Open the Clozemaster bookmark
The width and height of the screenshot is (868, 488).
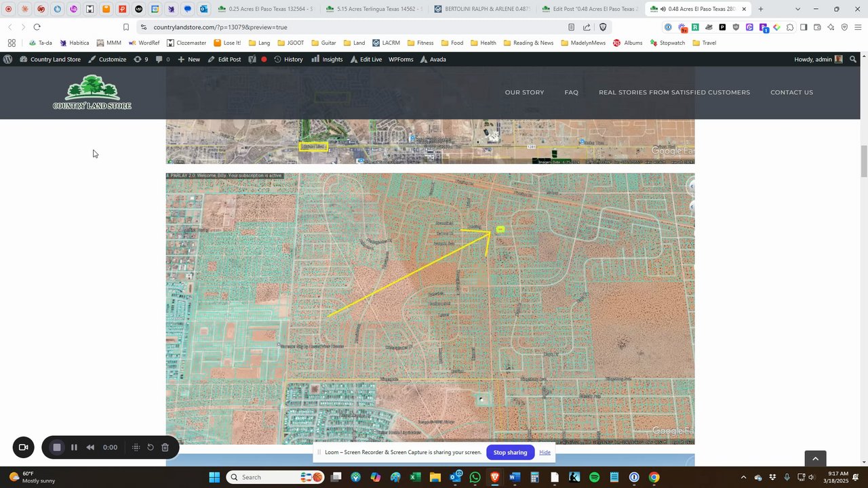point(186,43)
